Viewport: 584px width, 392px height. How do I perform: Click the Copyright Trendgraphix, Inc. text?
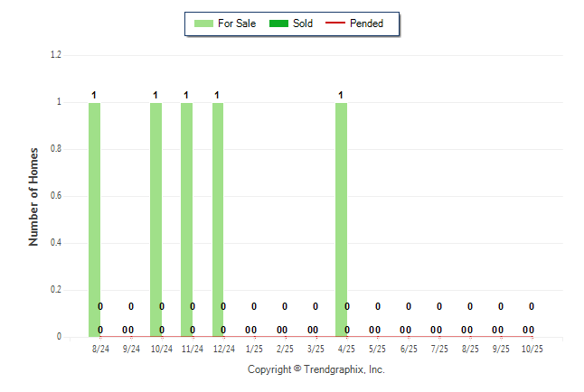[316, 369]
